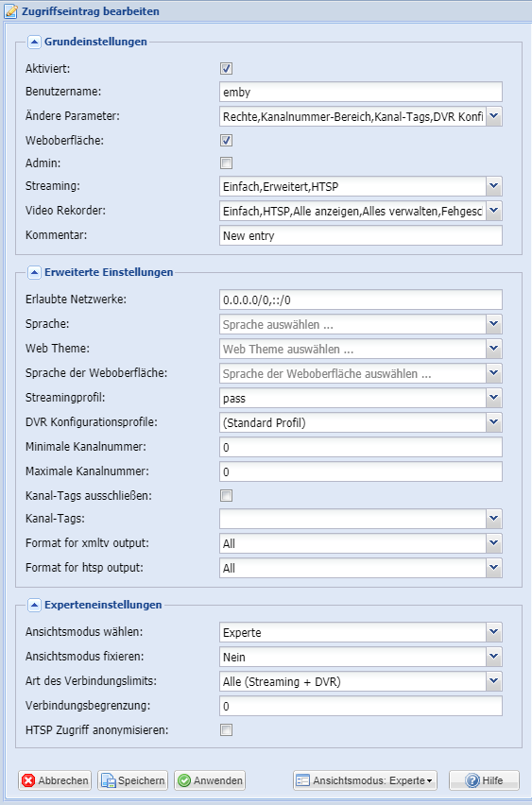Collapse the Grundeinstellungen section arrow
This screenshot has height=805, width=532.
pos(34,42)
